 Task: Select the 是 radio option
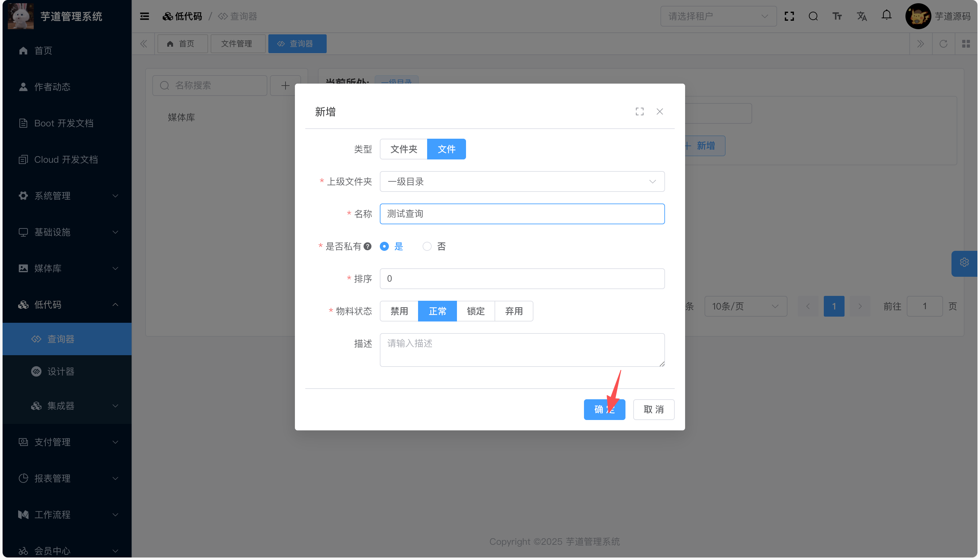click(384, 246)
